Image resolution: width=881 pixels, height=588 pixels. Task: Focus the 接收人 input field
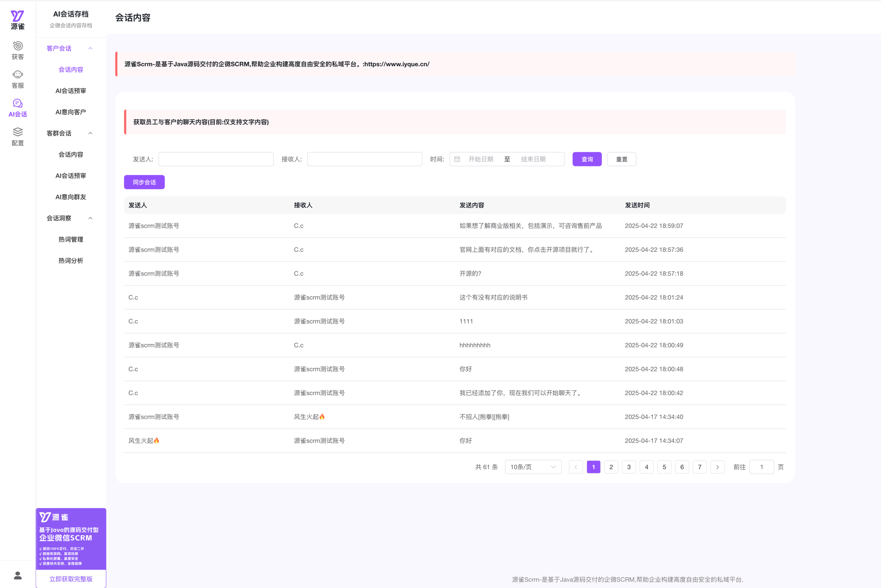(365, 159)
